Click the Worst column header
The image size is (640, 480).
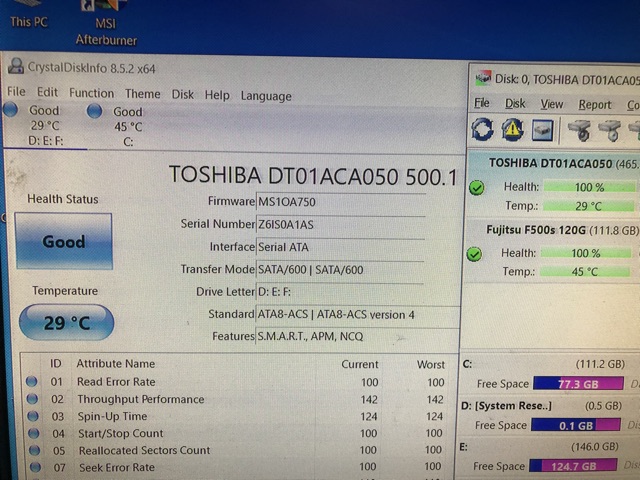pyautogui.click(x=431, y=364)
